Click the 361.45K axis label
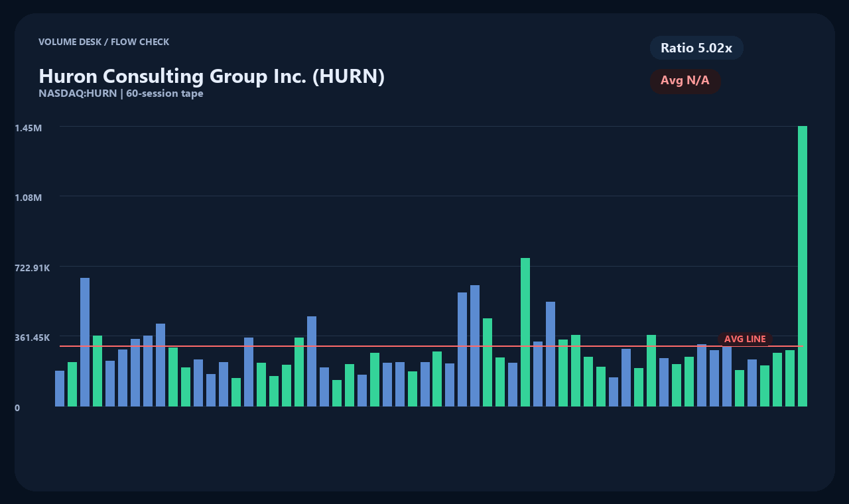849x504 pixels. tap(33, 338)
